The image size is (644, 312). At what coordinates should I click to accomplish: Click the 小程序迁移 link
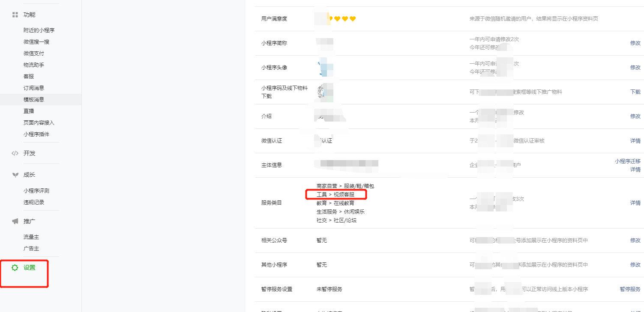coord(627,161)
